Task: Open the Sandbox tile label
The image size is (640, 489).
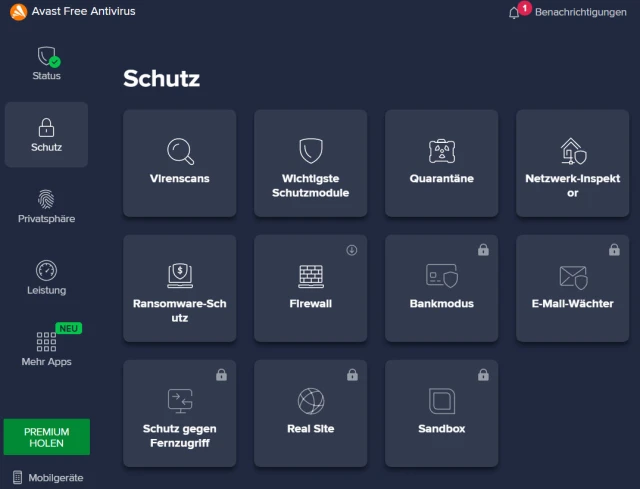Action: coord(442,429)
